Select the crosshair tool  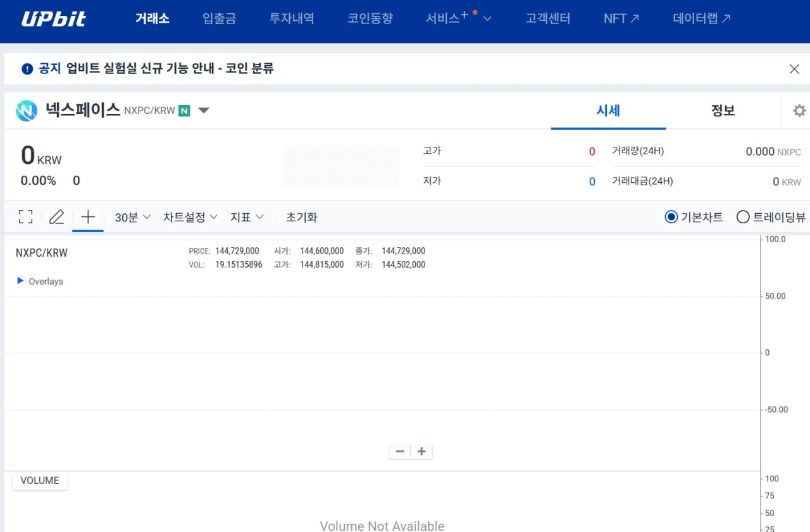click(88, 217)
